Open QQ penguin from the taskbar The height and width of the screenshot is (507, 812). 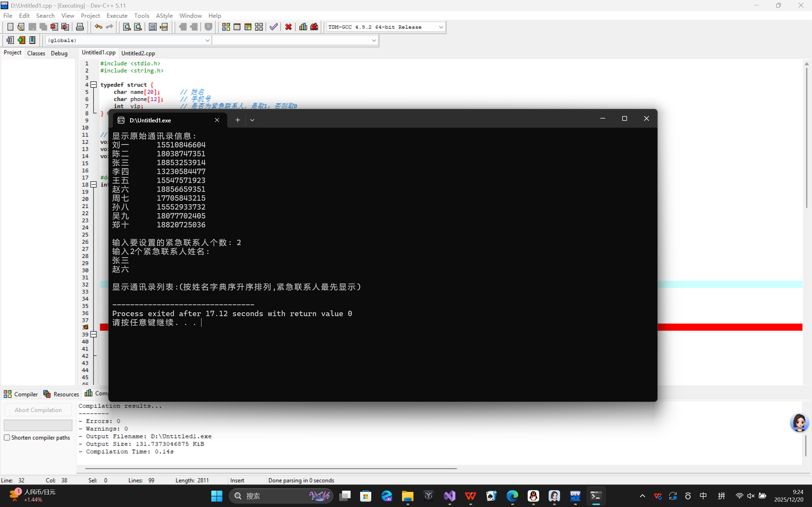533,496
